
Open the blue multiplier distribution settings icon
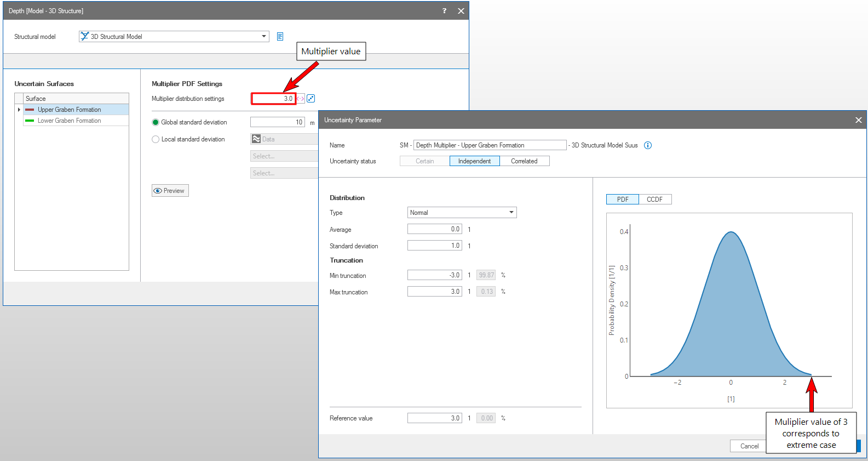click(311, 99)
